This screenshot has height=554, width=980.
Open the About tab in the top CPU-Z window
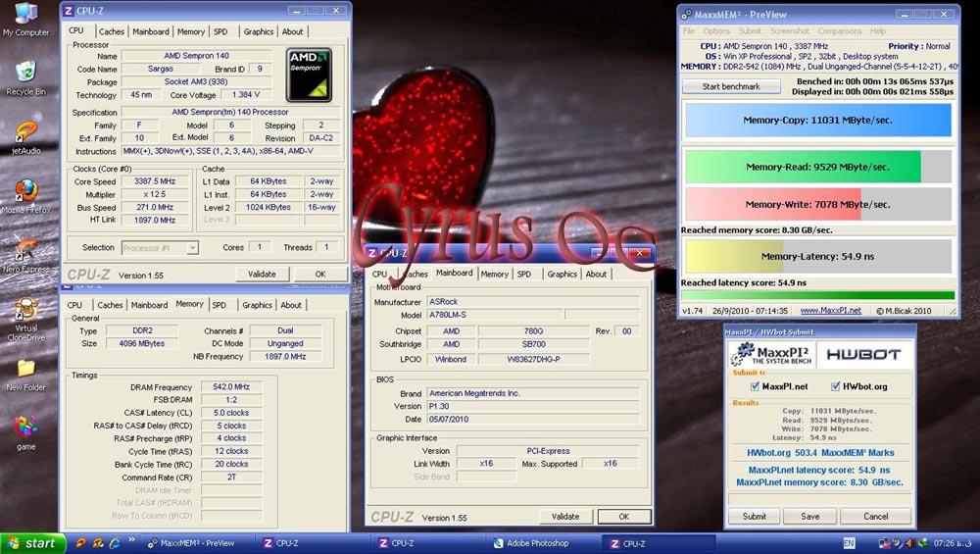(292, 31)
